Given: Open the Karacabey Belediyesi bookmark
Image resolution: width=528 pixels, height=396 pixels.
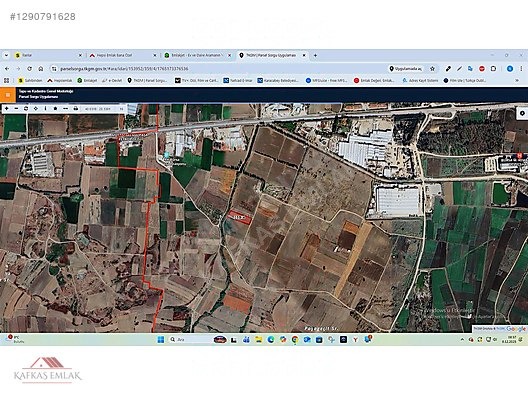Looking at the screenshot, I should click(278, 80).
